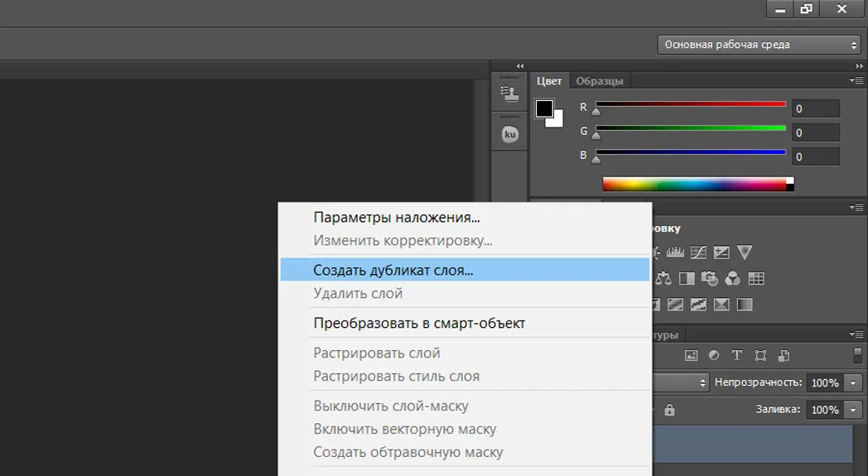This screenshot has width=868, height=476.
Task: Select the highlighted layer row
Action: point(753,444)
